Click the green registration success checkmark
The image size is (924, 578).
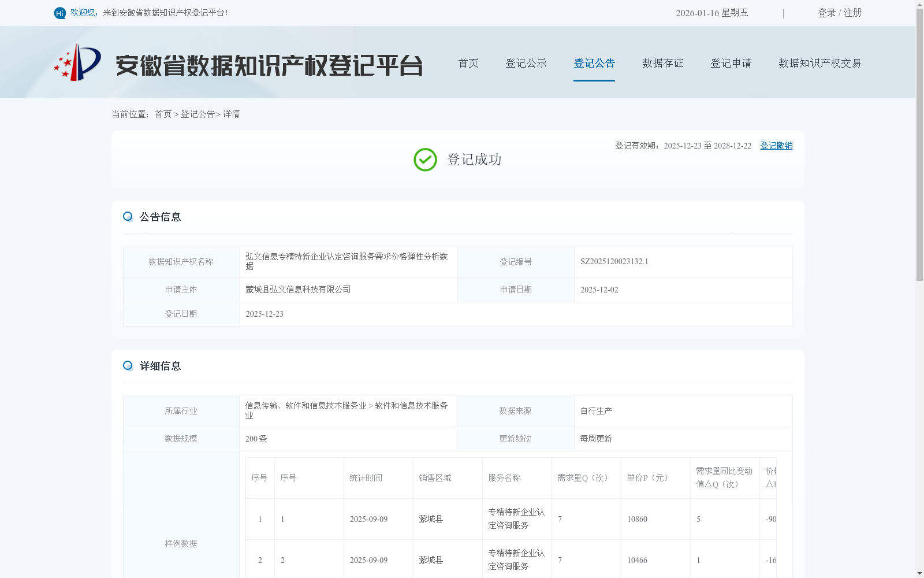425,160
